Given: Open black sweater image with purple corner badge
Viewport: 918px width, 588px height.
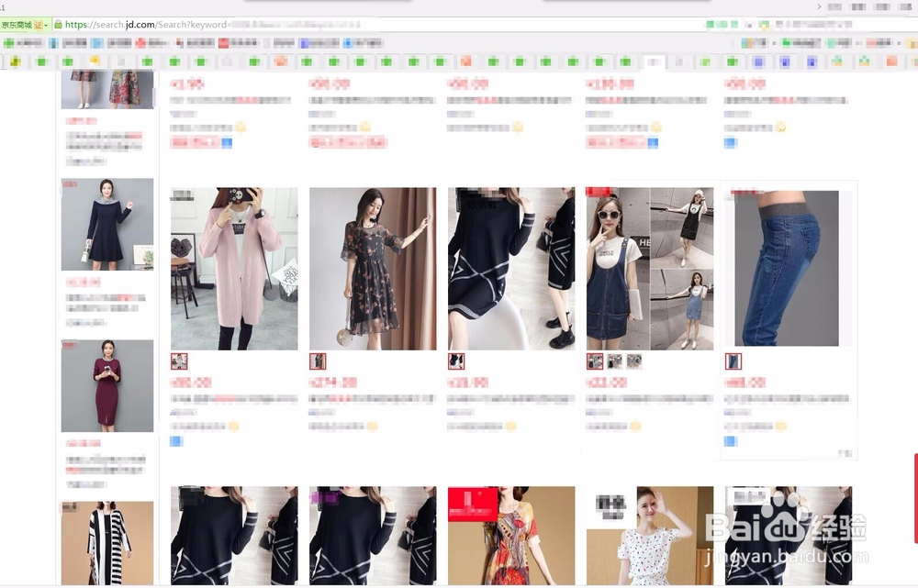Looking at the screenshot, I should pyautogui.click(x=373, y=536).
